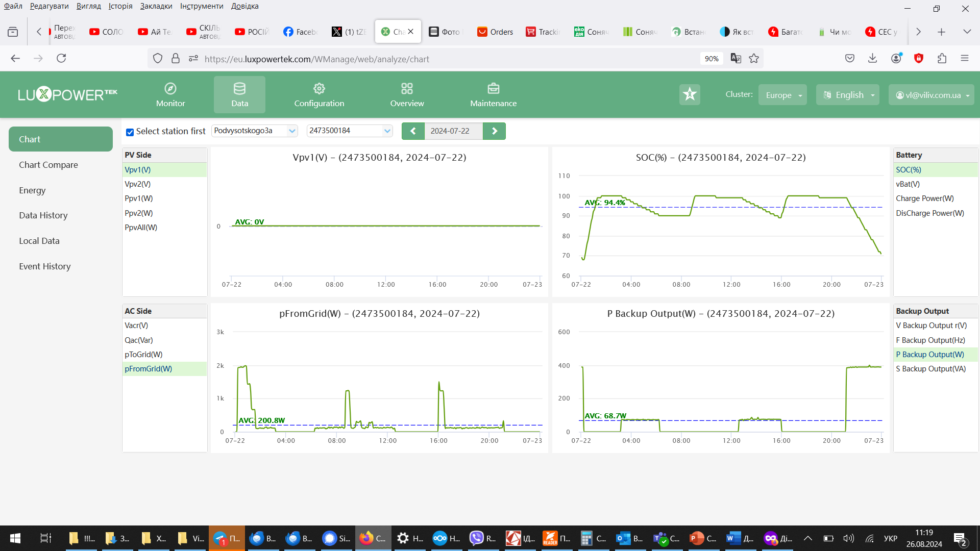
Task: Click the Monitor icon tab
Action: click(169, 94)
